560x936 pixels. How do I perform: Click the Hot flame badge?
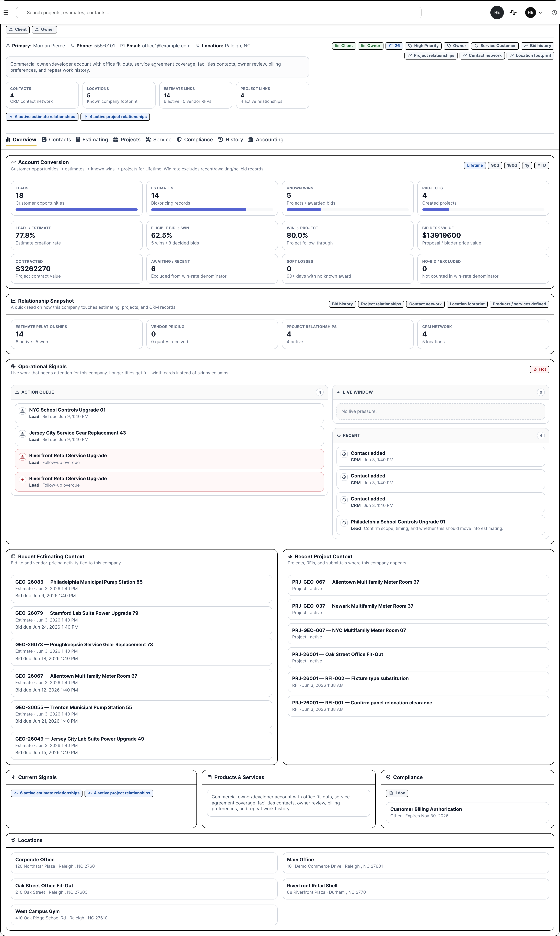(x=539, y=369)
